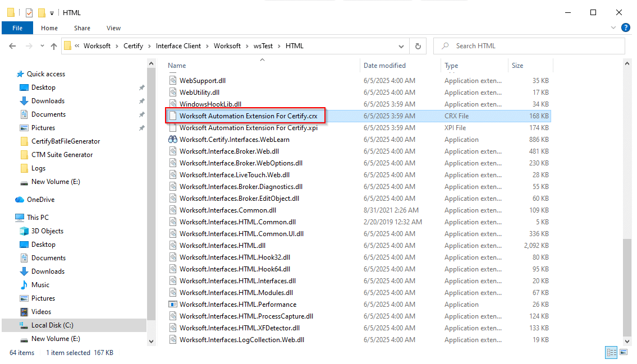Open pinned Desktop under Quick access
637x364 pixels.
(x=43, y=87)
